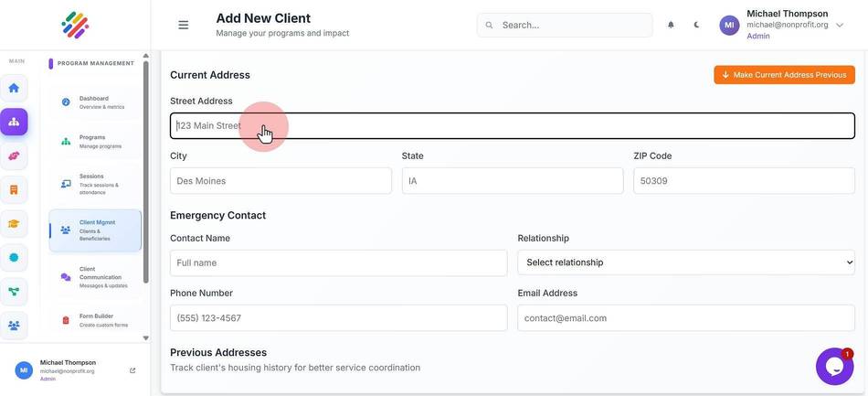Open the Sessions menu item
The height and width of the screenshot is (396, 868).
pyautogui.click(x=95, y=185)
